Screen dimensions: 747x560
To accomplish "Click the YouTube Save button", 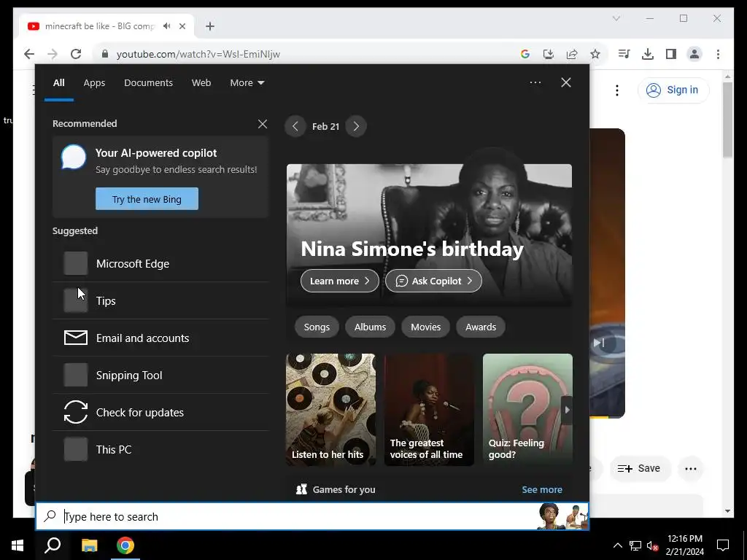I will pos(640,469).
